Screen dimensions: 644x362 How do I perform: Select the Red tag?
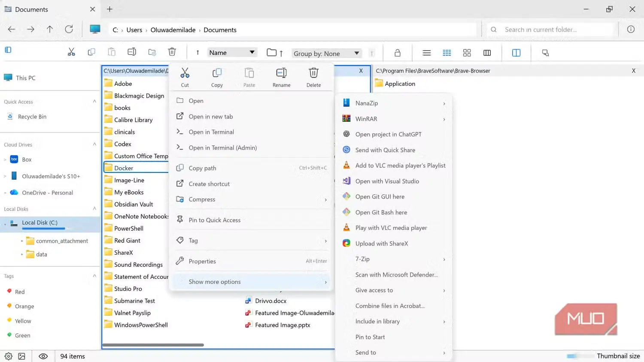pyautogui.click(x=20, y=292)
